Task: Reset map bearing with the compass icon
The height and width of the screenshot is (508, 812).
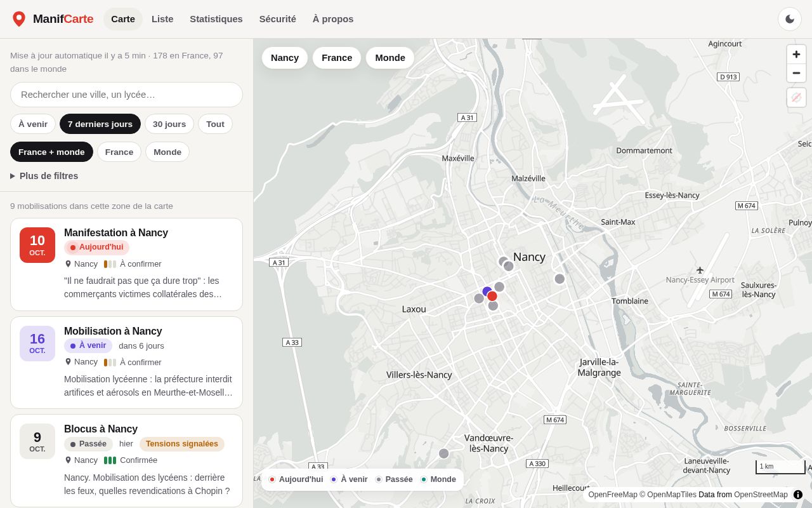Action: pos(796,97)
